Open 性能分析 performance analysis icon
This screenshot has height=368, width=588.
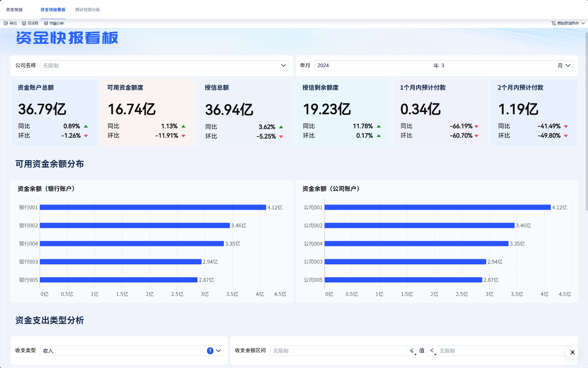pyautogui.click(x=46, y=23)
